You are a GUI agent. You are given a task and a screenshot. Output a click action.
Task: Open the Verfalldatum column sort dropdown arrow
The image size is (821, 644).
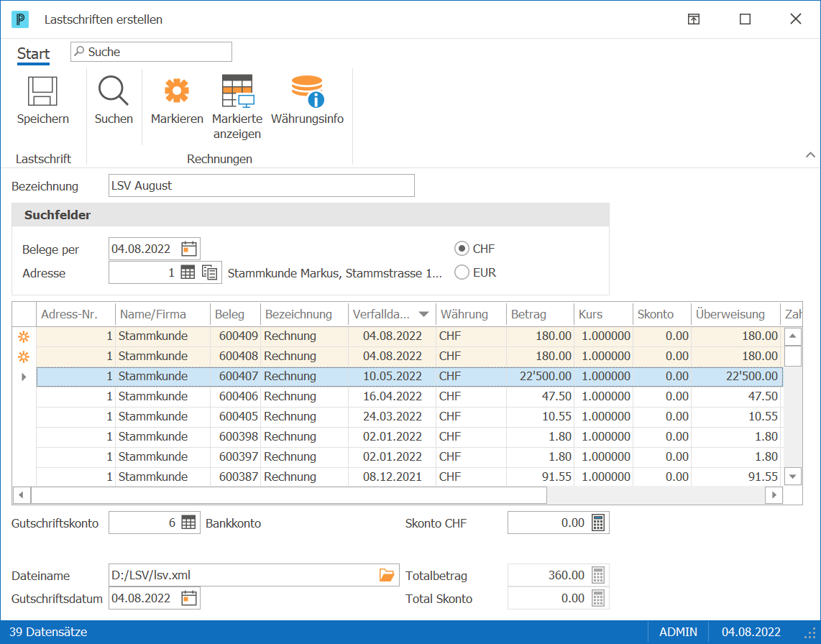[423, 314]
